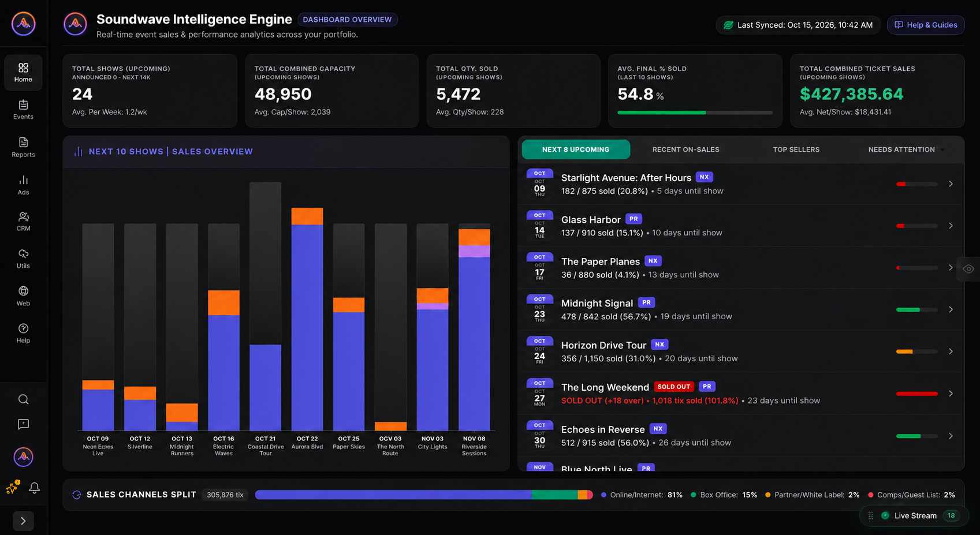Switch to the Top Sellers tab
The image size is (980, 535).
(796, 149)
